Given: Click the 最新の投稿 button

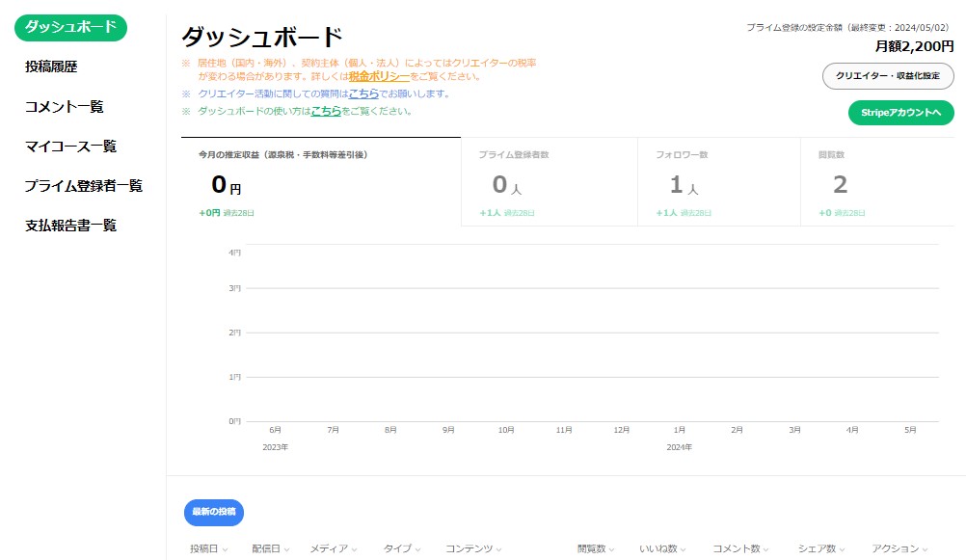Looking at the screenshot, I should tap(213, 512).
